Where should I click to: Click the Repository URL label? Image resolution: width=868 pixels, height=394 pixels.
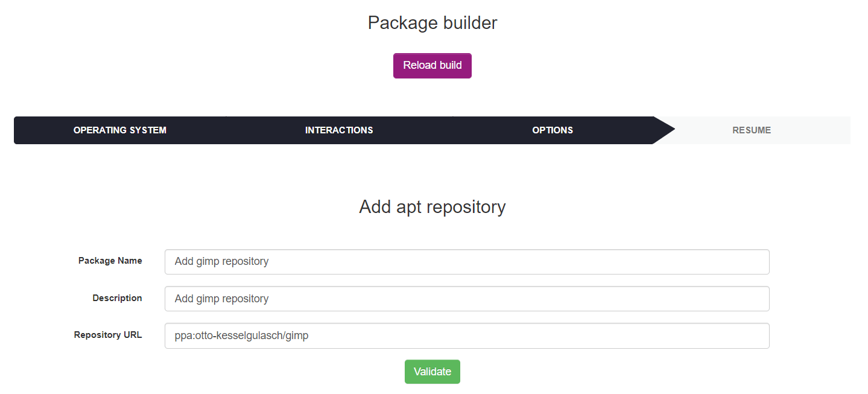click(x=108, y=335)
